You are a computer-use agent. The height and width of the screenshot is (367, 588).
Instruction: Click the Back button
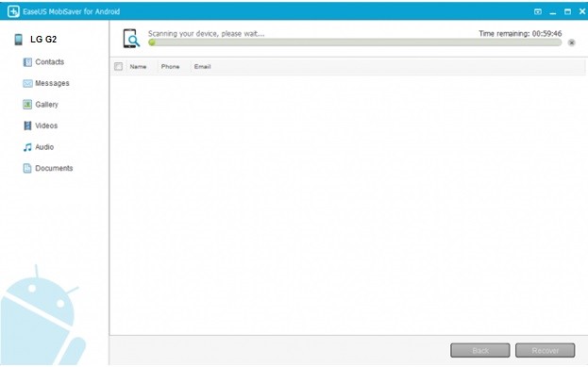pyautogui.click(x=480, y=351)
